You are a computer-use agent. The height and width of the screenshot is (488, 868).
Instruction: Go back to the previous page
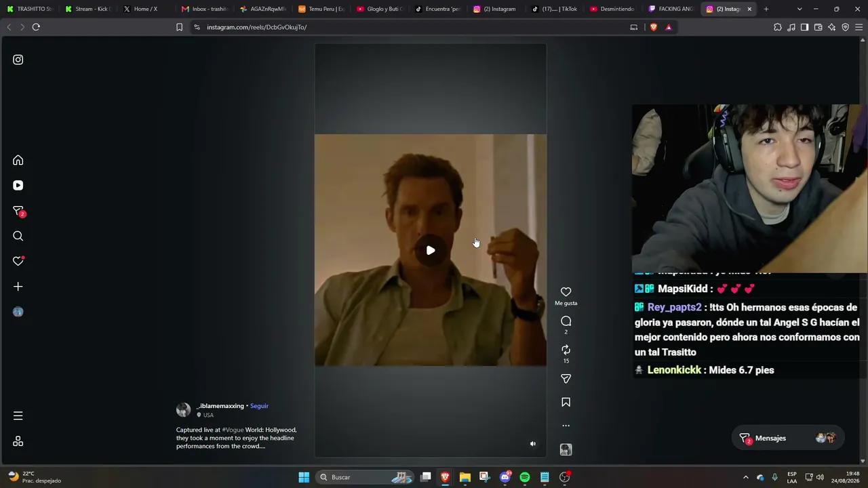coord(9,27)
